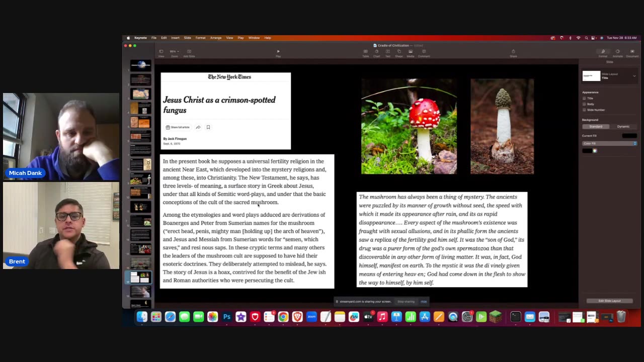644x362 pixels.
Task: Open Photoshop from the Dock
Action: [227, 317]
